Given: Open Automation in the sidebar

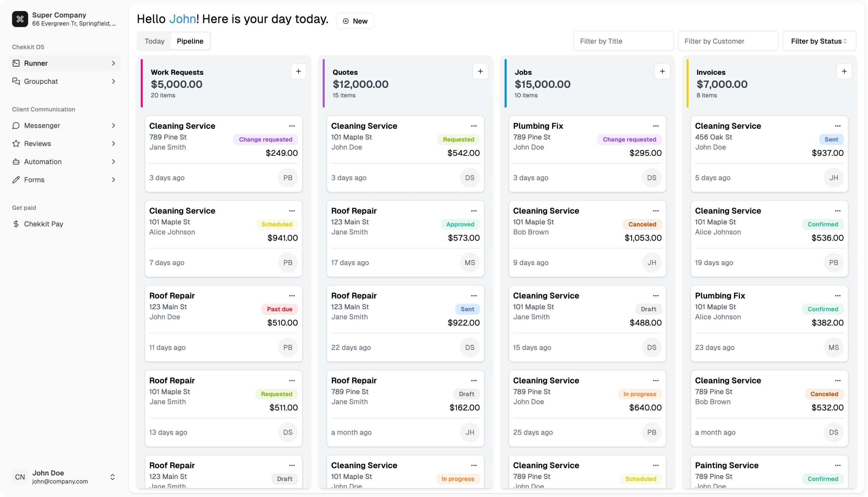Looking at the screenshot, I should (64, 162).
